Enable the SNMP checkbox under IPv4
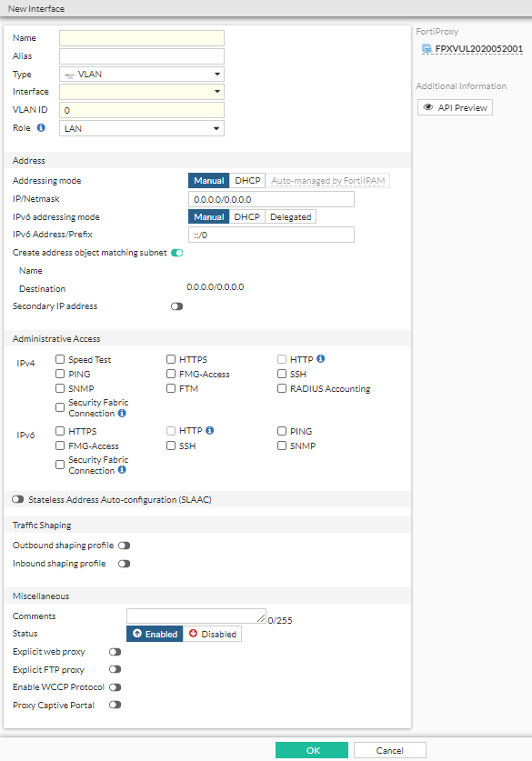Image resolution: width=532 pixels, height=761 pixels. pos(60,387)
